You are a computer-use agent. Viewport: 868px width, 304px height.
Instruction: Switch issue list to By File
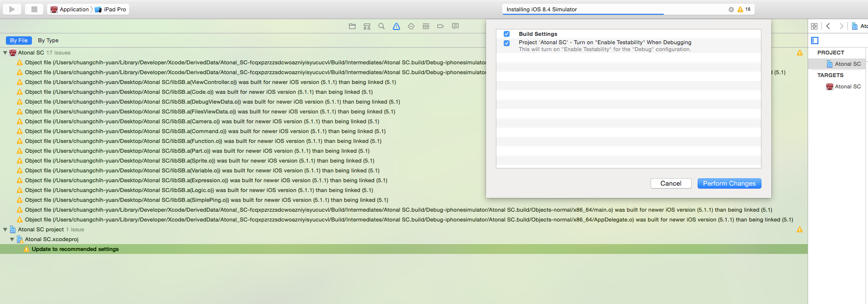[x=19, y=40]
